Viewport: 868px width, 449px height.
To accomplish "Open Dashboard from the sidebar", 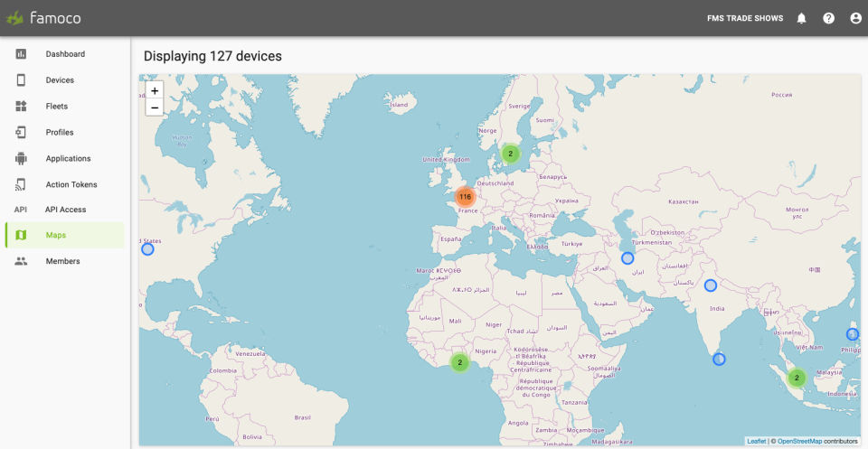I will [x=65, y=54].
